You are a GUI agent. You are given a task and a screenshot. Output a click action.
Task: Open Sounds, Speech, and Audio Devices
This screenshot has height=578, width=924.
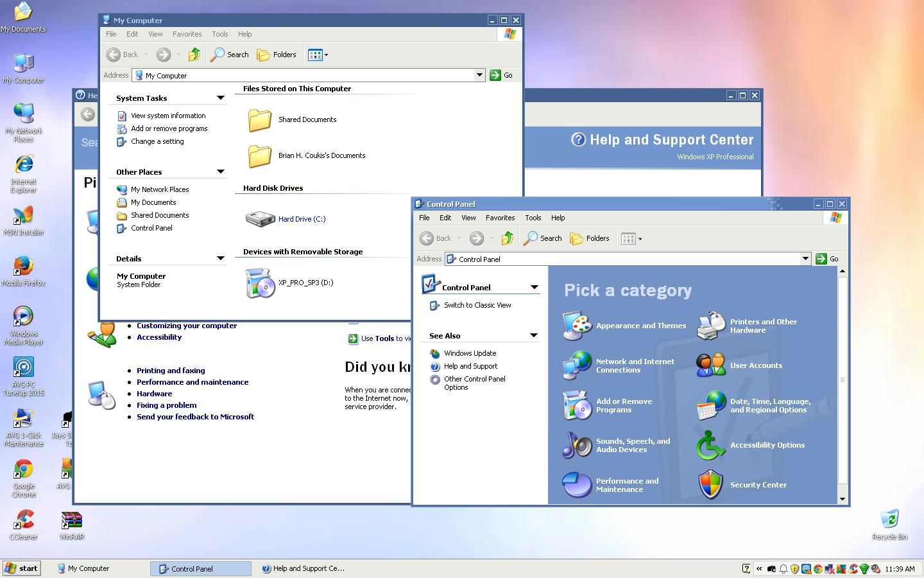coord(633,446)
